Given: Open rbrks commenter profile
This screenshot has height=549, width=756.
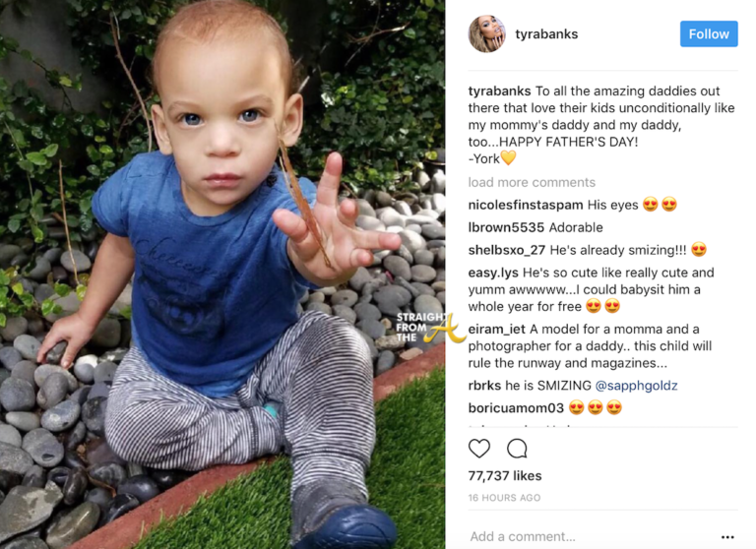Looking at the screenshot, I should tap(484, 386).
